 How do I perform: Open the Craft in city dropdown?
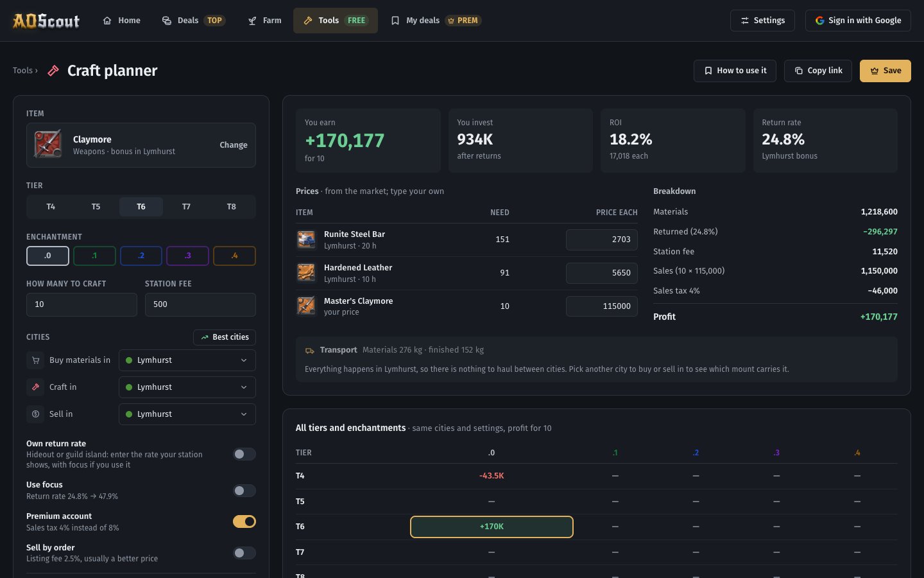click(x=187, y=387)
